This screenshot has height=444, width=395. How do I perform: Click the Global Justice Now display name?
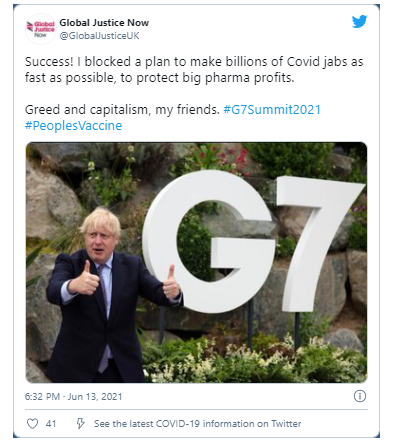click(104, 23)
